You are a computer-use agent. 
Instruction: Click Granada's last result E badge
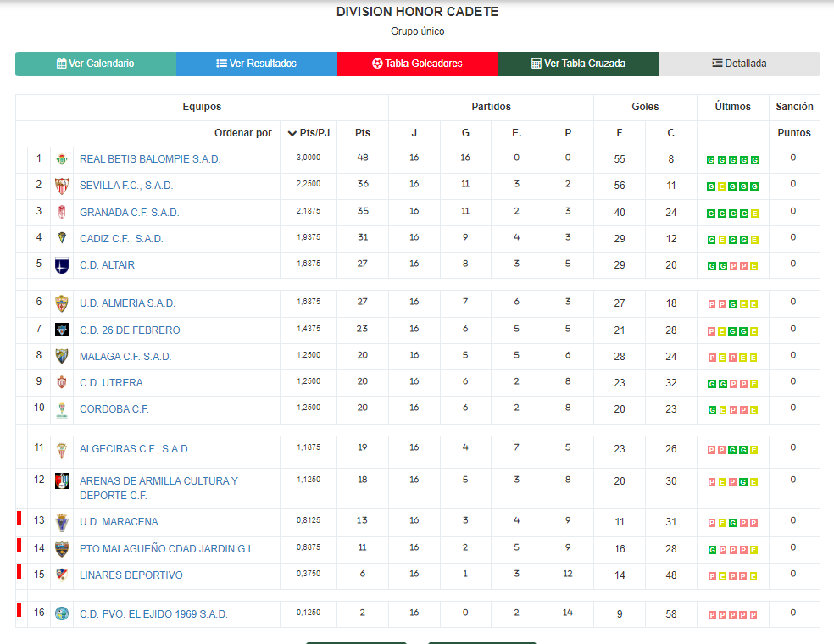click(x=754, y=214)
